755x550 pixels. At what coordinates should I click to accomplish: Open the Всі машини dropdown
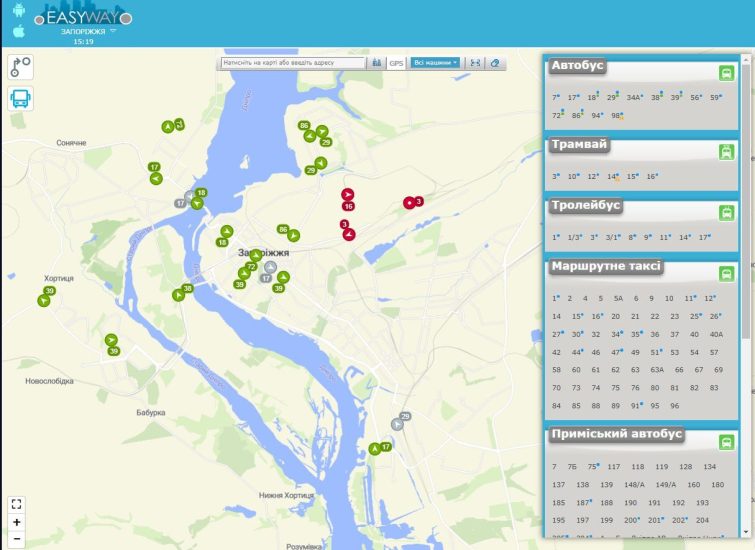435,62
